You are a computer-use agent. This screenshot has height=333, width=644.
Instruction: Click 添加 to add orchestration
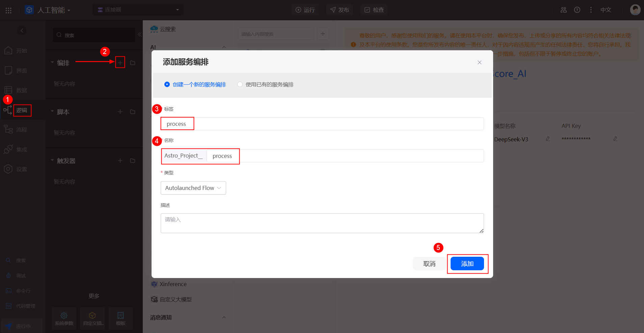(467, 263)
